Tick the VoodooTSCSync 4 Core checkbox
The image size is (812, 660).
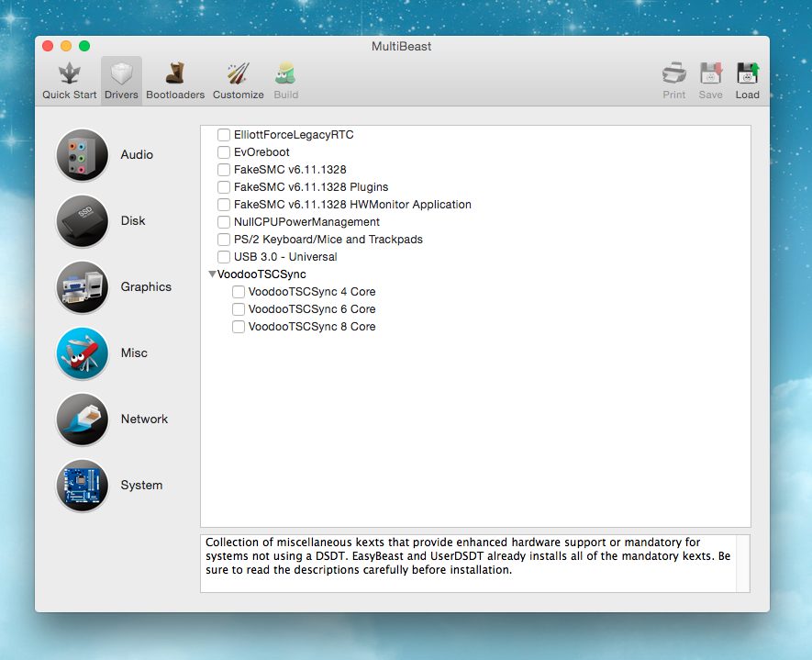239,292
